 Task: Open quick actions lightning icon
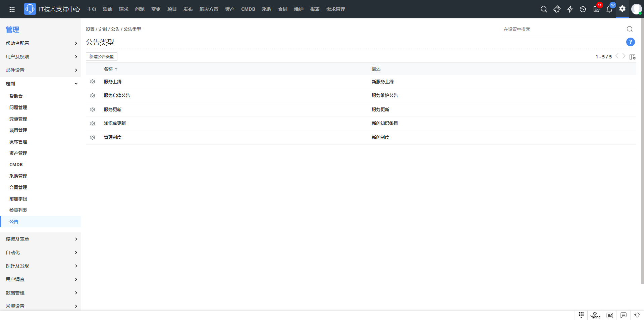pos(570,9)
